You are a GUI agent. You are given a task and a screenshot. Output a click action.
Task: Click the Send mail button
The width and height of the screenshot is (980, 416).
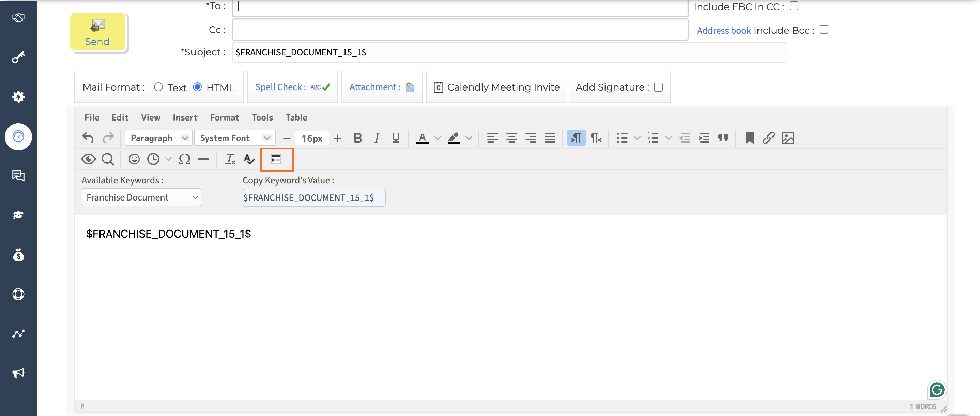tap(97, 32)
